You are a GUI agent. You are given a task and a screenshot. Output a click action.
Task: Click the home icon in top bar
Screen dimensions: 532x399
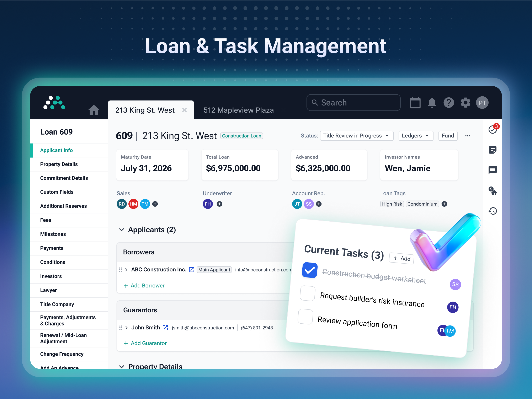tap(94, 110)
